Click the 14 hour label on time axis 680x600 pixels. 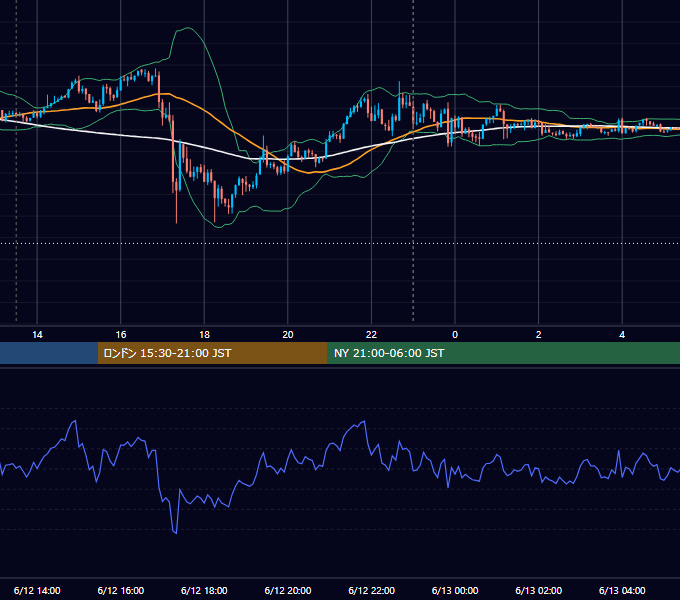(x=37, y=335)
